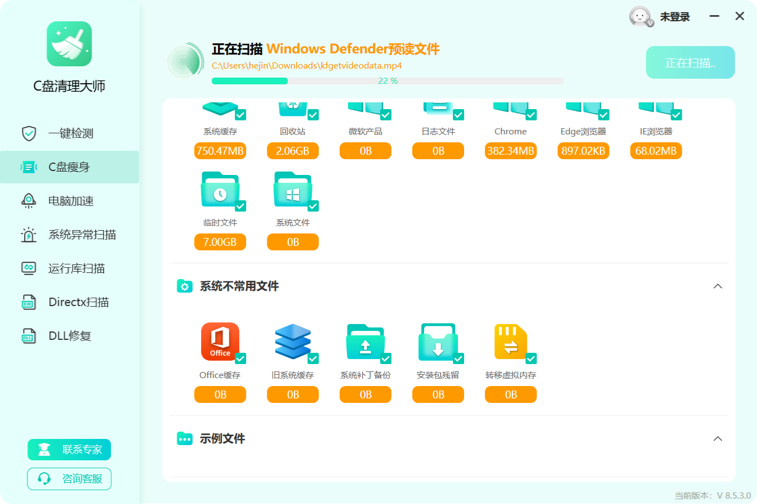Toggle the 安装包残留 checkbox
The height and width of the screenshot is (504, 757).
pos(458,358)
